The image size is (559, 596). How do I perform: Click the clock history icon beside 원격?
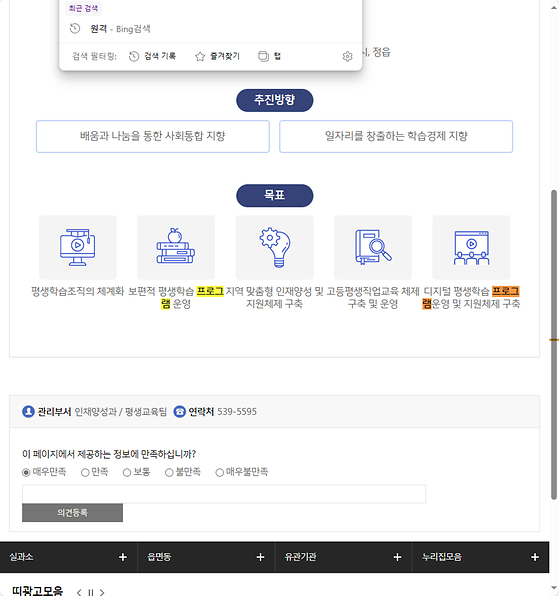pyautogui.click(x=75, y=29)
